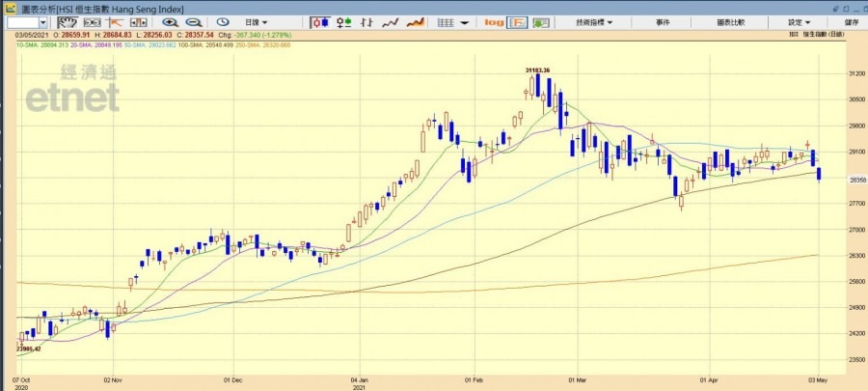Expand the 日線 period dropdown
This screenshot has height=391, width=868.
[x=255, y=21]
